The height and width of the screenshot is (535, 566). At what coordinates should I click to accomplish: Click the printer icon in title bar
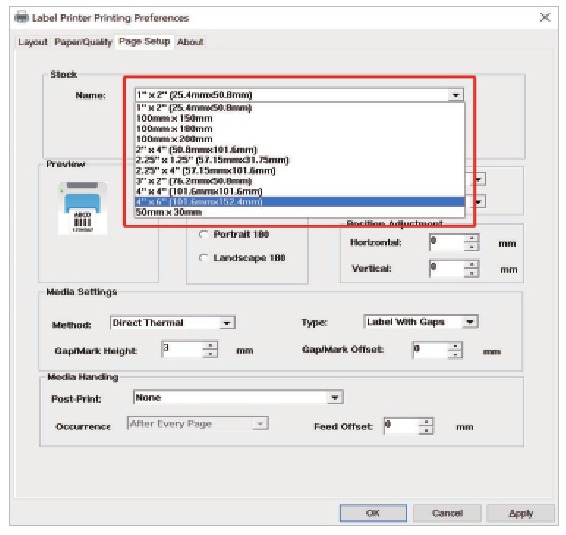pos(21,17)
